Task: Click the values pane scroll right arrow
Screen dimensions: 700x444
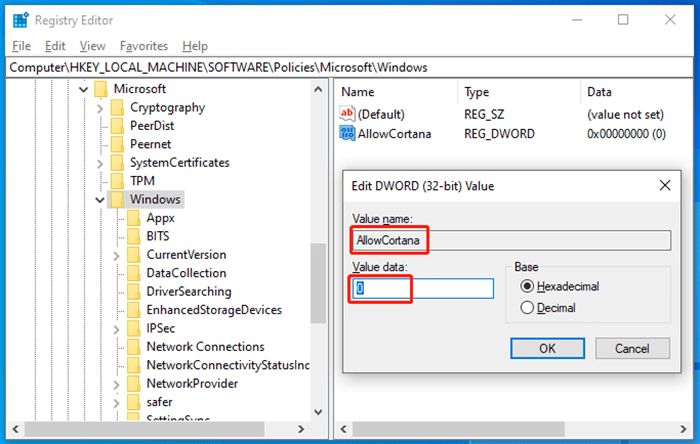Action: point(683,429)
